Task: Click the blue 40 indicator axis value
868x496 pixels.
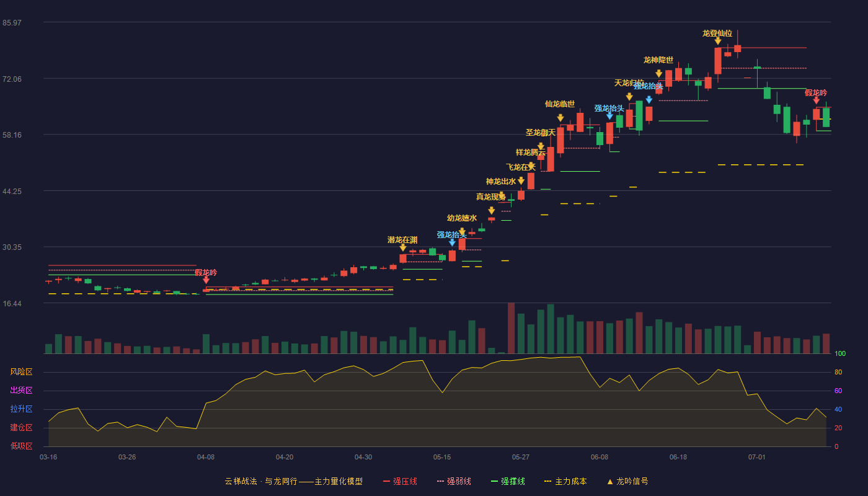Action: (x=838, y=410)
